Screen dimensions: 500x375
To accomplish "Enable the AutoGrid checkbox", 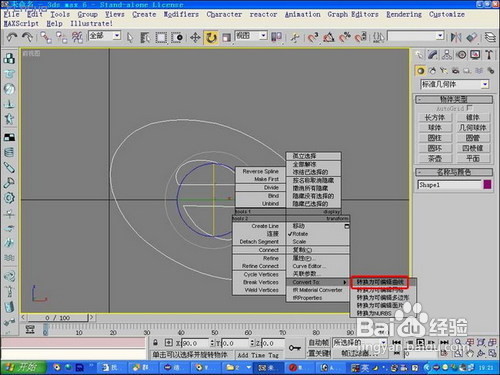I will pyautogui.click(x=469, y=108).
